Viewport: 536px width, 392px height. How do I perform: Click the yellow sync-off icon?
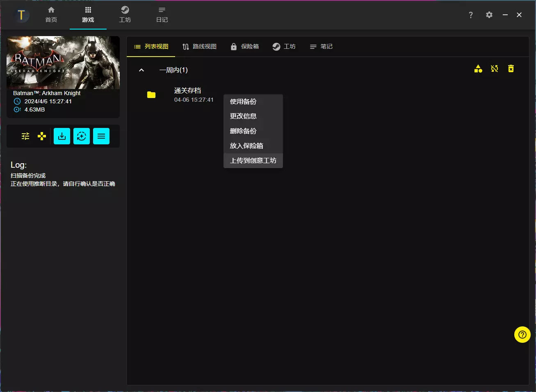[x=495, y=69]
